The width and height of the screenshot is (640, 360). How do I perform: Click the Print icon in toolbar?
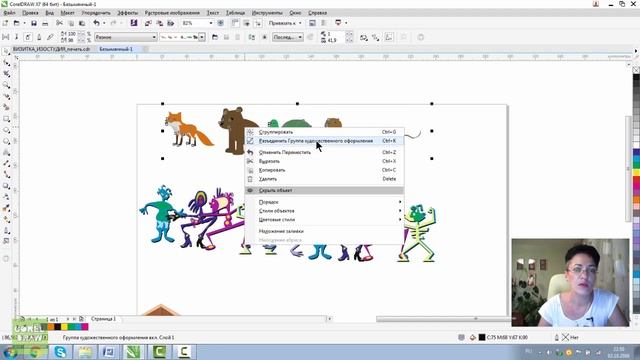pos(45,23)
